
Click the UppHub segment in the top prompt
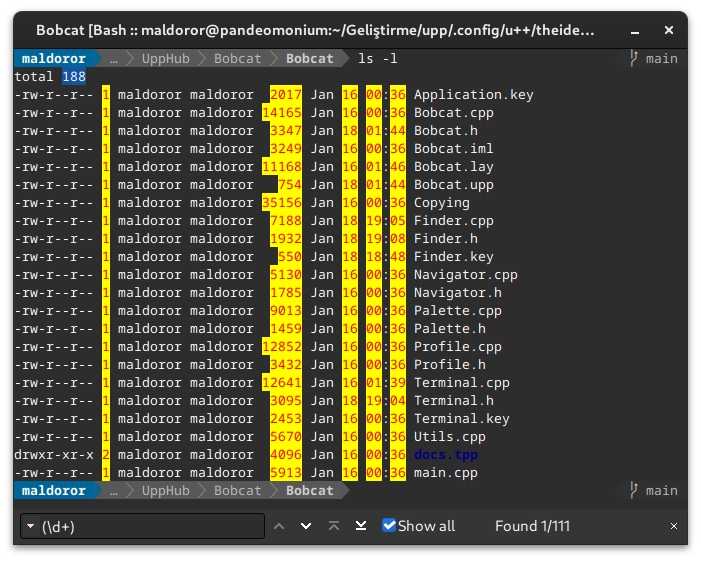[165, 59]
